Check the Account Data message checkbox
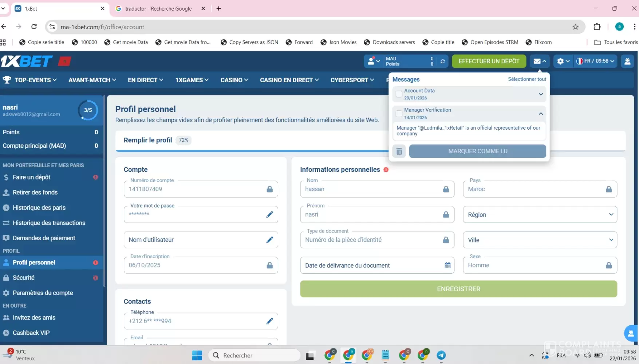 click(399, 94)
